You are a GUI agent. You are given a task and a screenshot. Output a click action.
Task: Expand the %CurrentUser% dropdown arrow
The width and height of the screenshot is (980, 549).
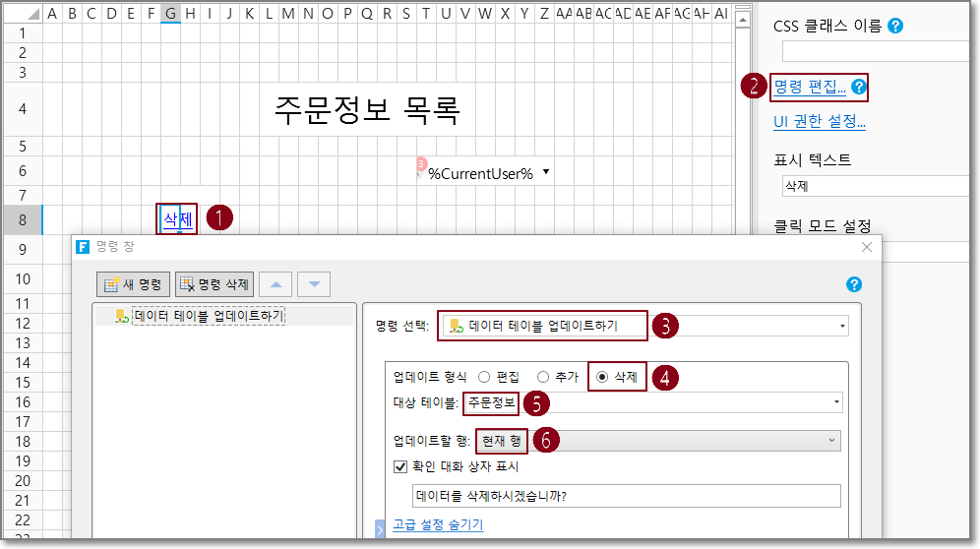click(546, 172)
